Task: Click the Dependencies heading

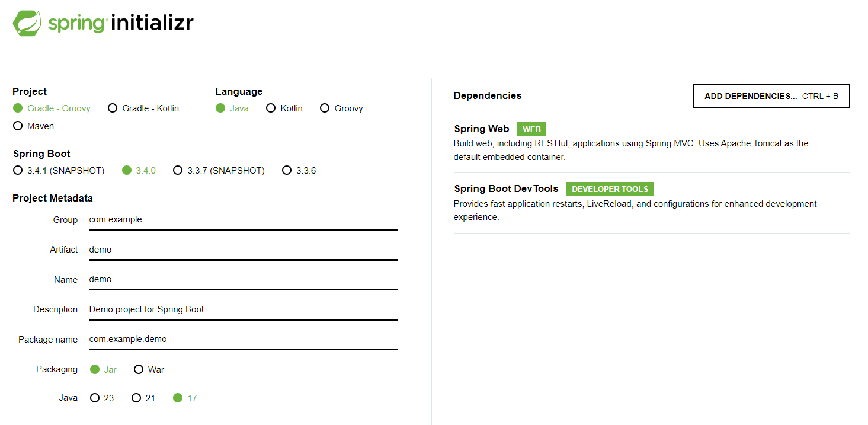Action: (x=488, y=95)
